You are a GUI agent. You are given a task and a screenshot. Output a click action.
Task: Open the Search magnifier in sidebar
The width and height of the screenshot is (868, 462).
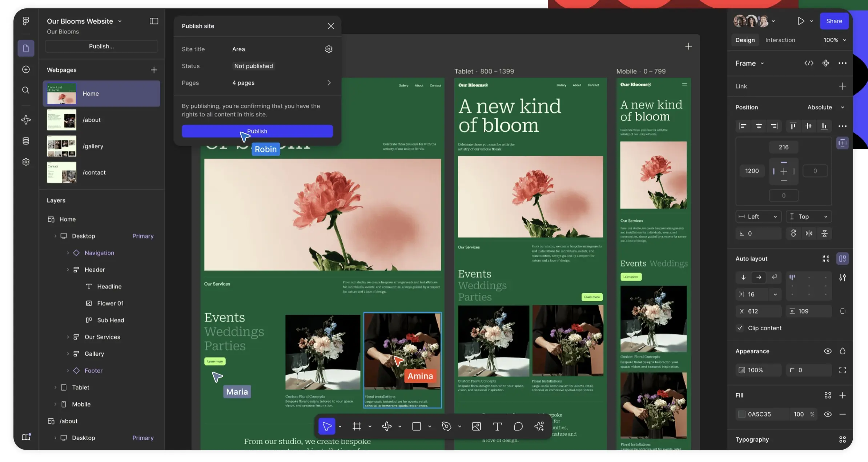click(26, 90)
